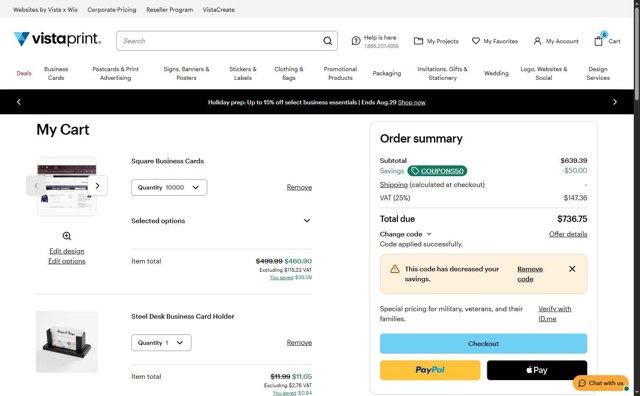Open the Deals menu

[x=24, y=73]
